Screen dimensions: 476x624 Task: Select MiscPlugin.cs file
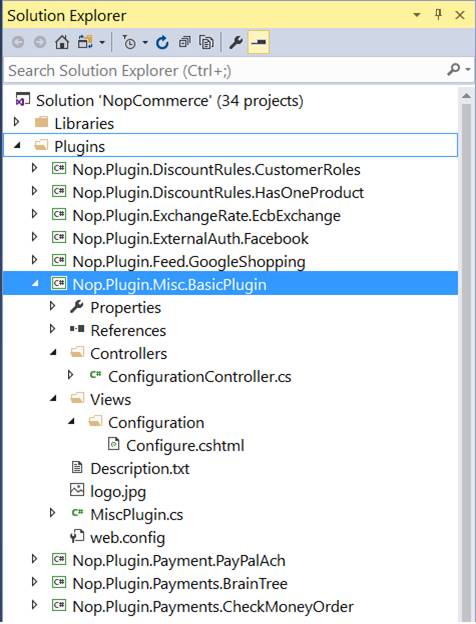137,515
